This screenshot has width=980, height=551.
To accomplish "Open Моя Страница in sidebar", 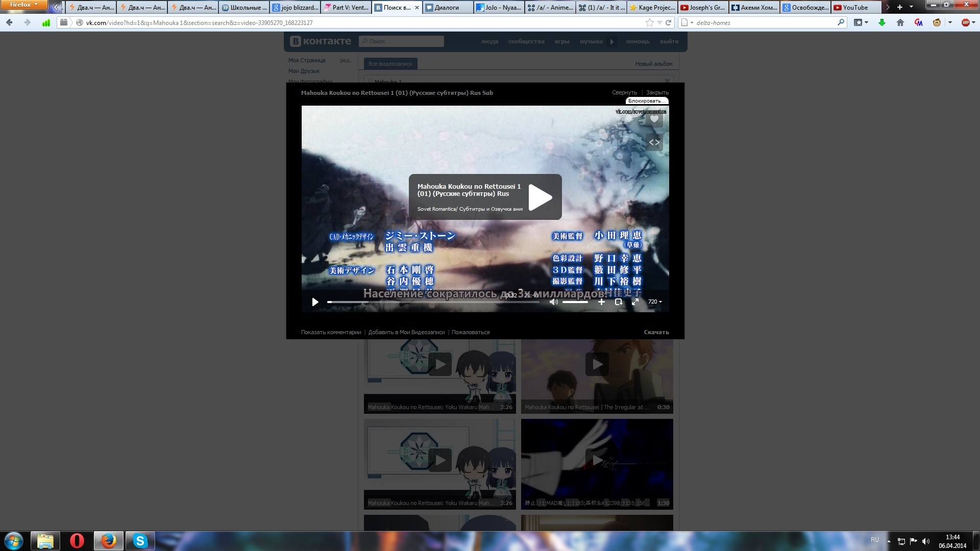I will pyautogui.click(x=307, y=60).
